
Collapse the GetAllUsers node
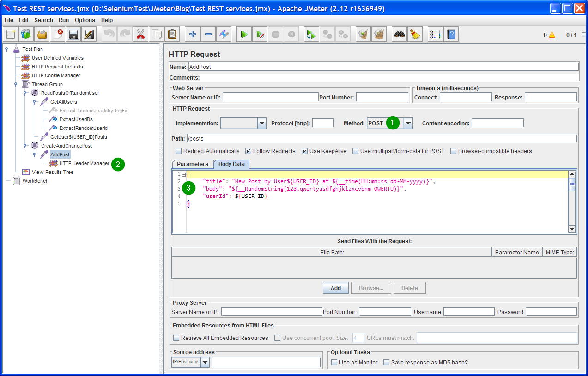[x=34, y=102]
